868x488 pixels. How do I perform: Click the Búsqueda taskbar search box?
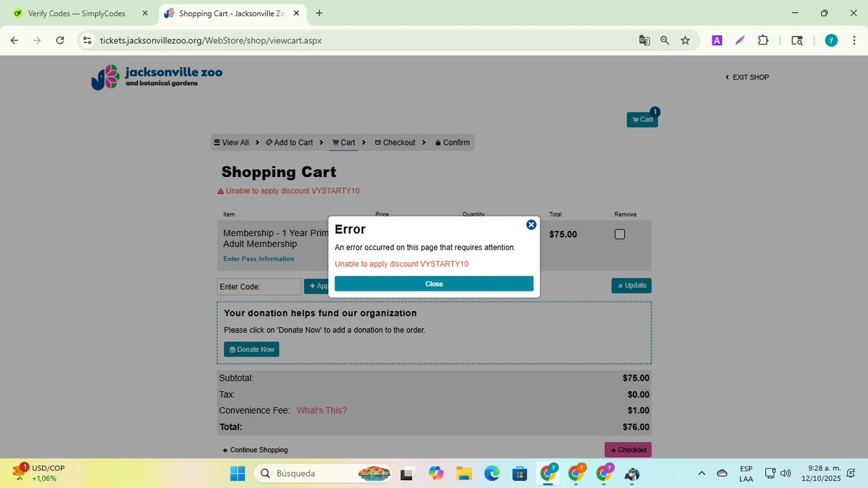tap(323, 474)
